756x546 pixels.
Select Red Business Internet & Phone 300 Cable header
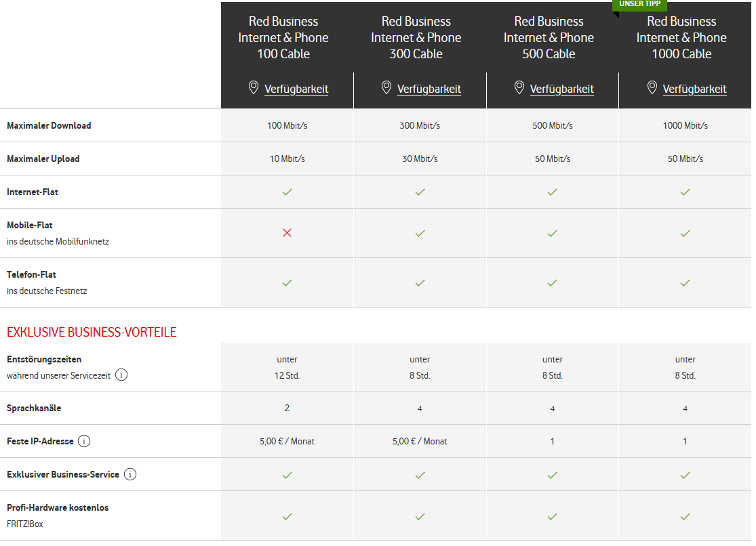416,37
